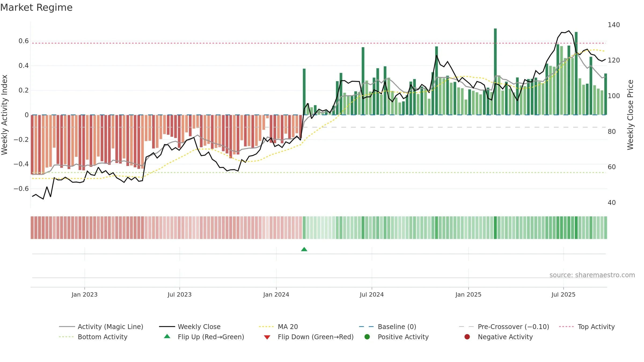The height and width of the screenshot is (362, 644).
Task: Click the Weekly Activity Index axis title
Action: [5, 115]
